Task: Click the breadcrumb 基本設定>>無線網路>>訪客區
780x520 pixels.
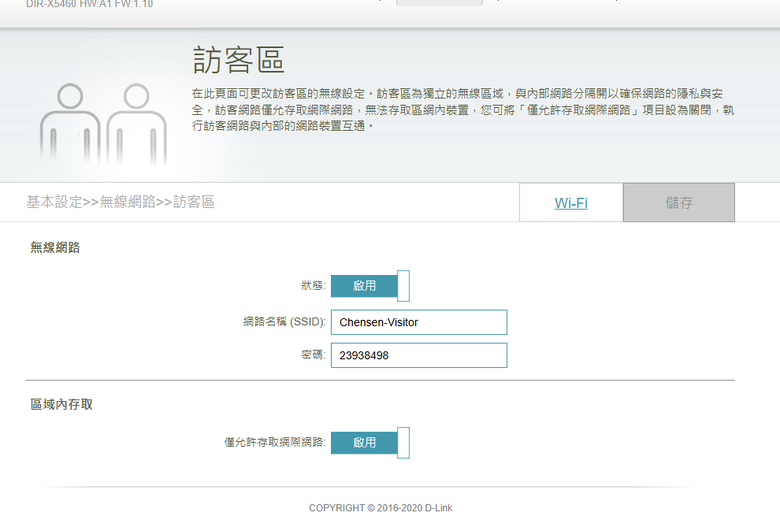Action: click(x=120, y=202)
